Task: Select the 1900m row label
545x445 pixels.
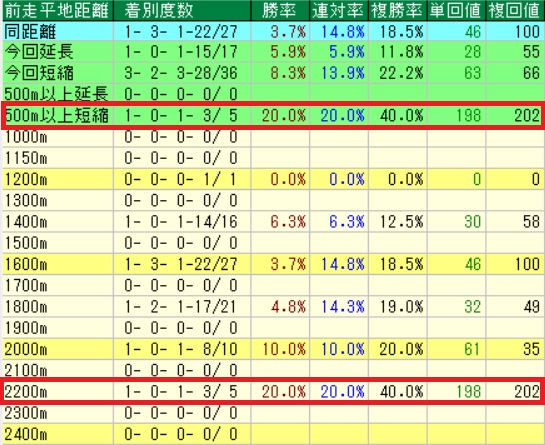Action: click(26, 328)
